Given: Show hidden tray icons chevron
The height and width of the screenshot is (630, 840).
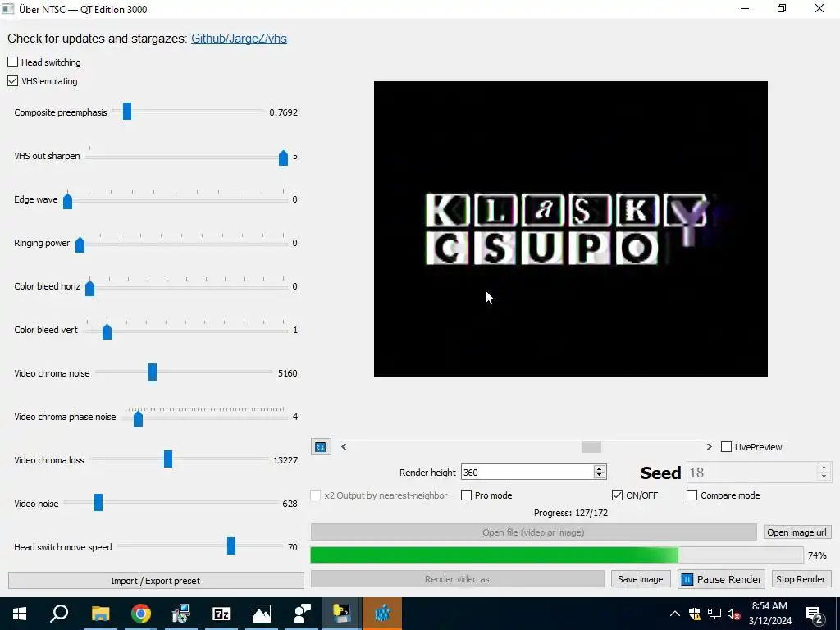Looking at the screenshot, I should (x=675, y=614).
